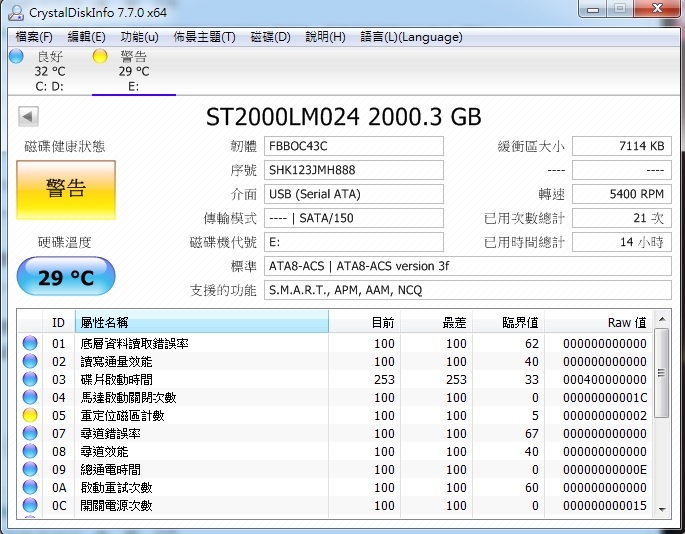Open the 功能(u) menu
The width and height of the screenshot is (685, 534).
[139, 37]
